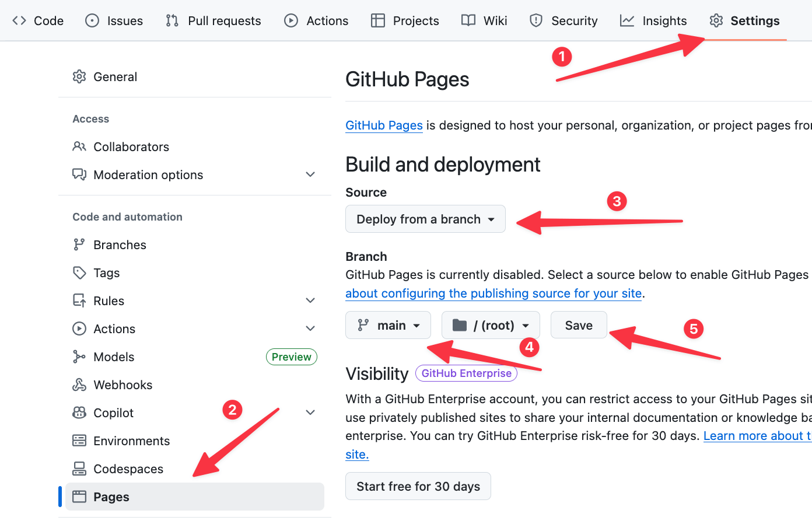
Task: Click the Insights graph icon
Action: point(627,20)
